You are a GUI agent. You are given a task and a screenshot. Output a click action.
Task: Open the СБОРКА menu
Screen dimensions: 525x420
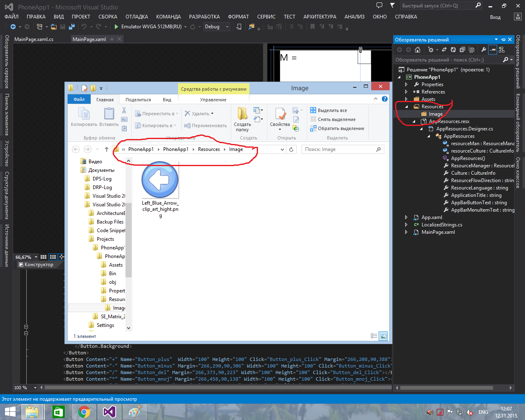click(108, 17)
